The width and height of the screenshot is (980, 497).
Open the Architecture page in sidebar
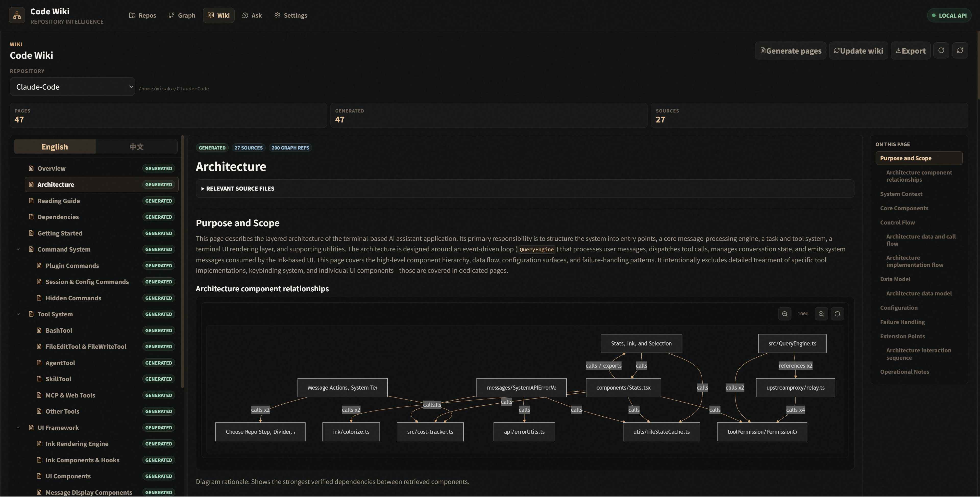(x=102, y=184)
